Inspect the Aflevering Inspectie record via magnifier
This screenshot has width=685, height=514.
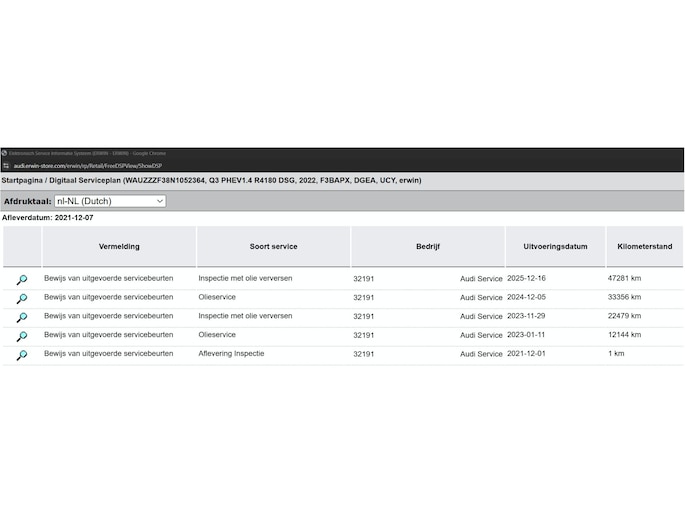(x=22, y=355)
